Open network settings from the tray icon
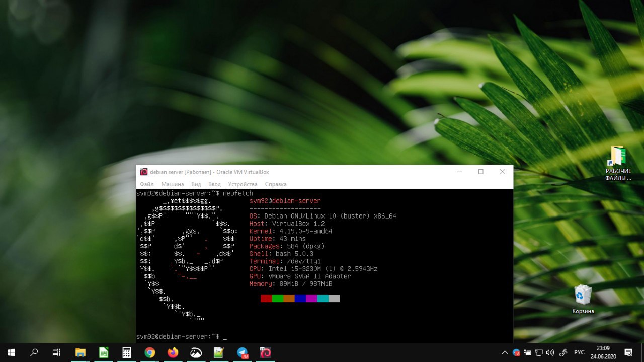The height and width of the screenshot is (362, 644). [539, 352]
